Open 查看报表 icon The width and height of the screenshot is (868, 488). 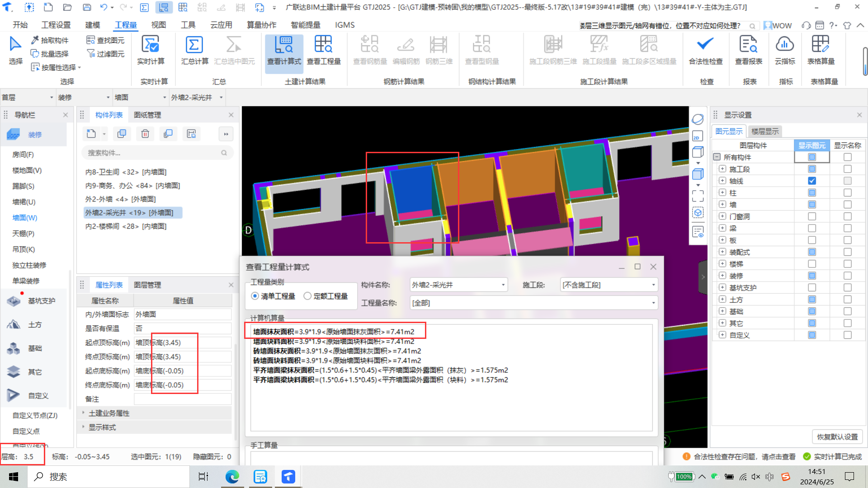748,44
